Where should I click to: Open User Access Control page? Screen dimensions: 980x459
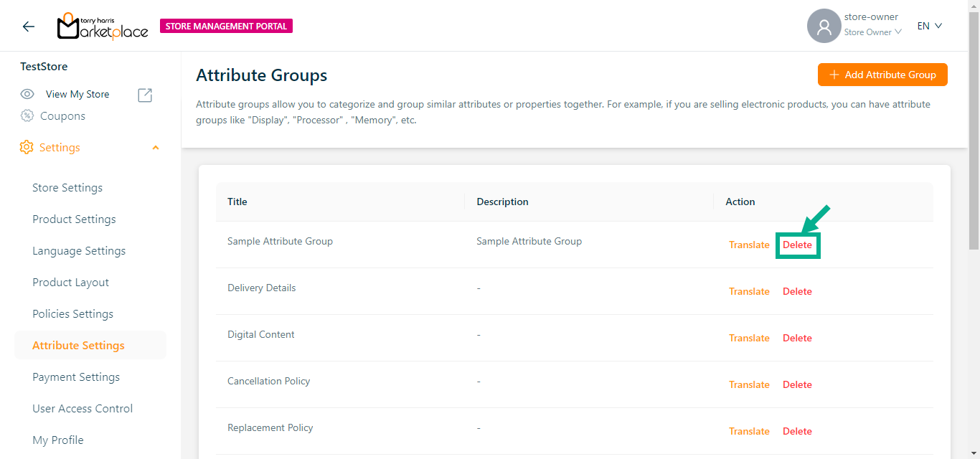(83, 409)
